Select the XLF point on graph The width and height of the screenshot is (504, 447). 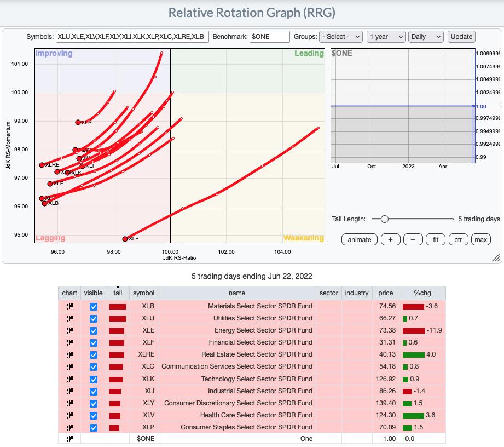(50, 184)
